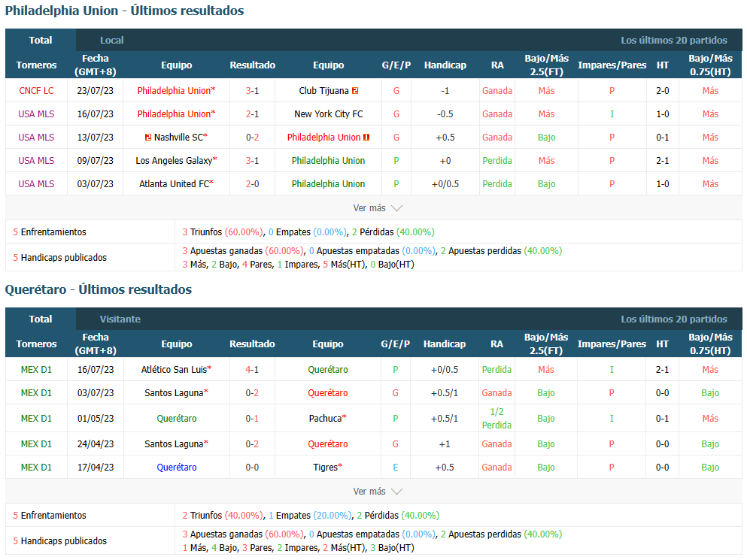Click the Torneros header in the Querétaro table

[x=36, y=344]
